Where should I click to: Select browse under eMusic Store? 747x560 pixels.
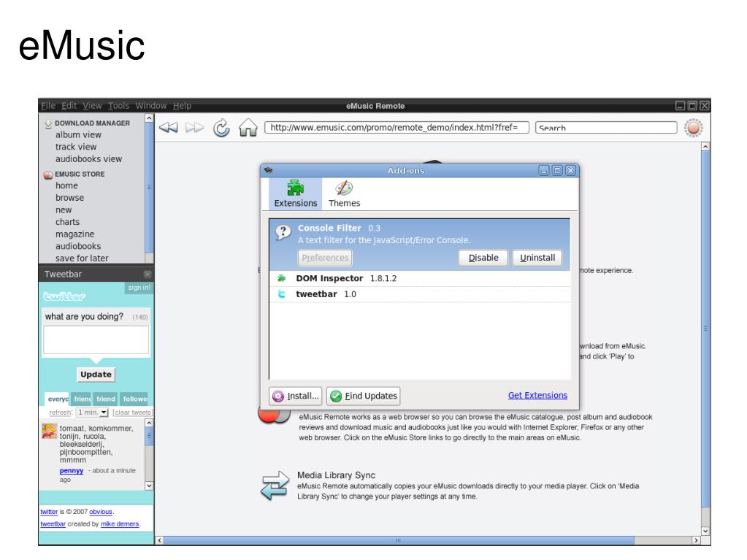[69, 198]
